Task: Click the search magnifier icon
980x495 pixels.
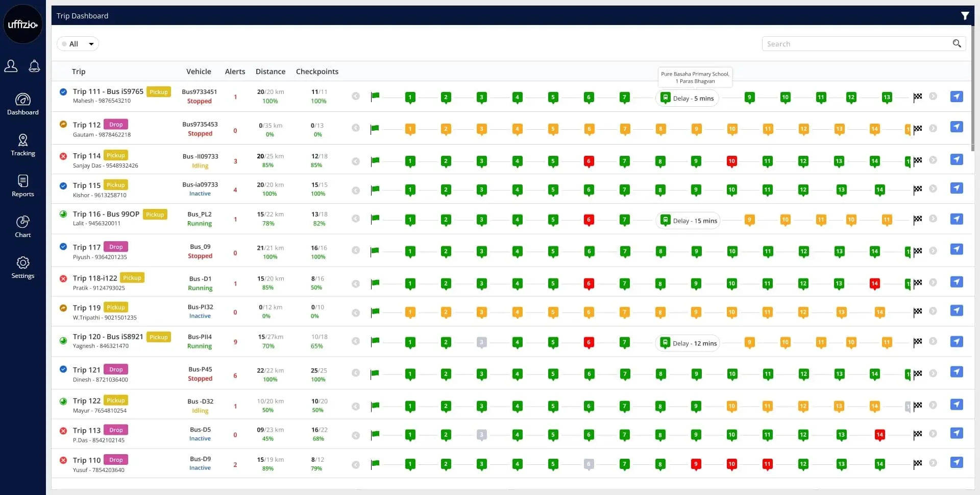Action: click(957, 44)
